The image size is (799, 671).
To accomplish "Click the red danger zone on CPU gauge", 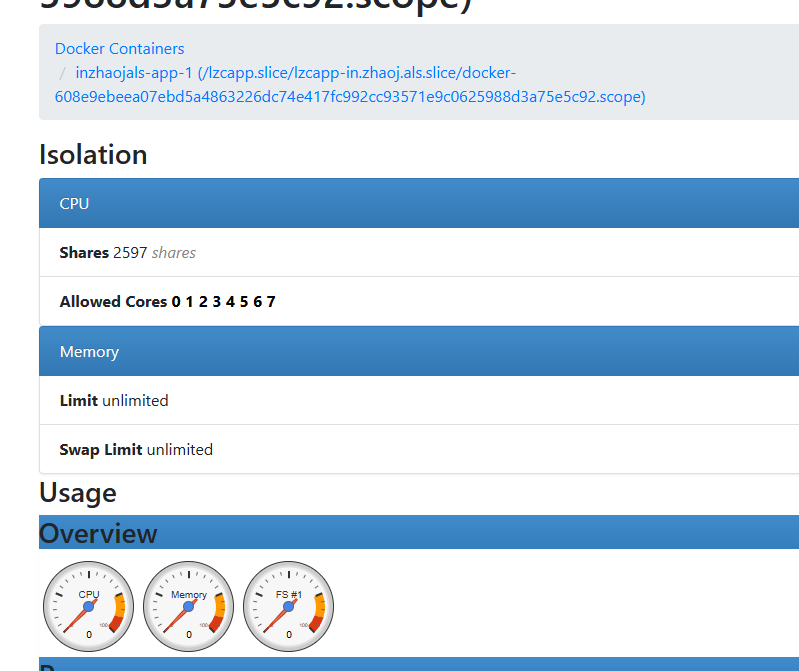I will point(116,624).
